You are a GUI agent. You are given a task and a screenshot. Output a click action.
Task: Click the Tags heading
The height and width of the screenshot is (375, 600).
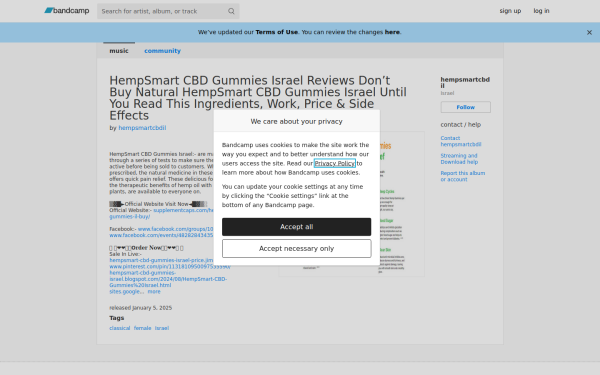[117, 318]
